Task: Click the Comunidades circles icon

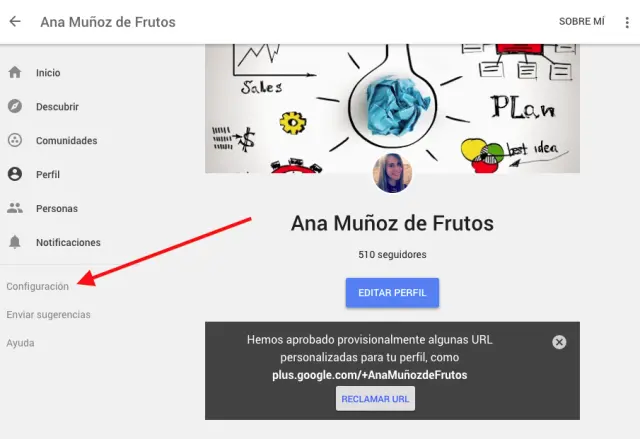Action: click(x=15, y=140)
